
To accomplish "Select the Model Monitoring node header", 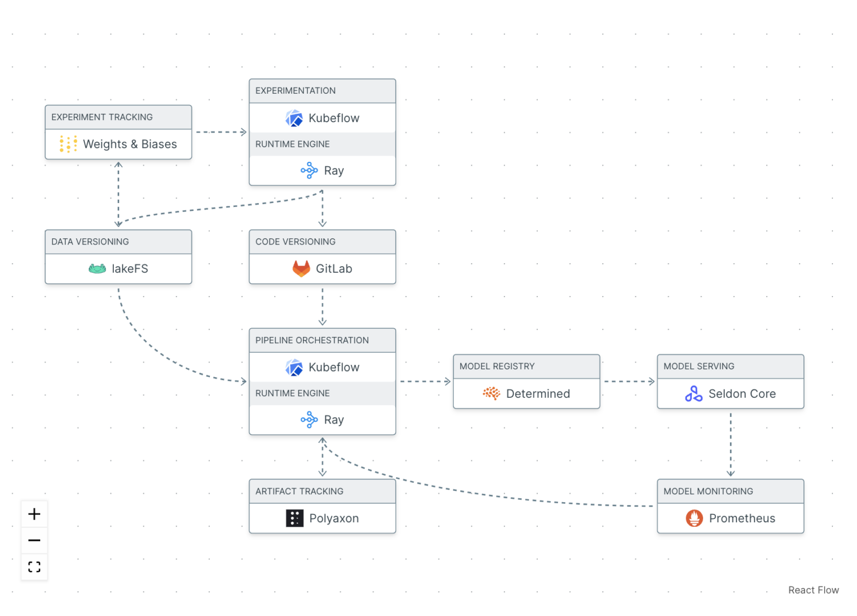I will [x=730, y=492].
